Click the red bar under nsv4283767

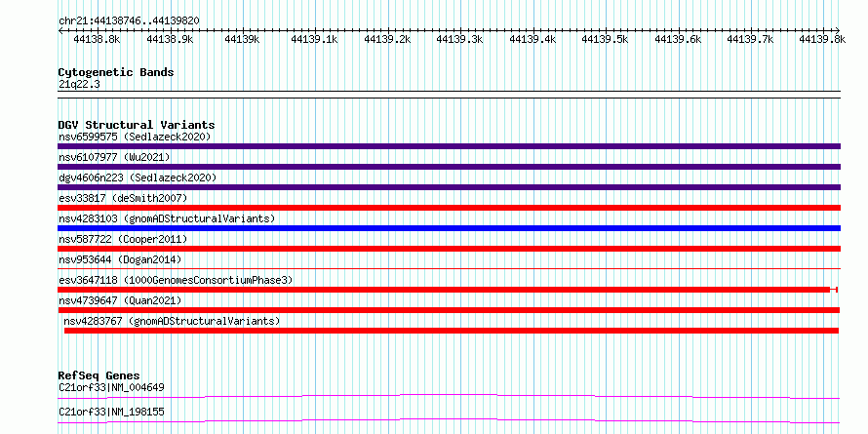coord(452,331)
